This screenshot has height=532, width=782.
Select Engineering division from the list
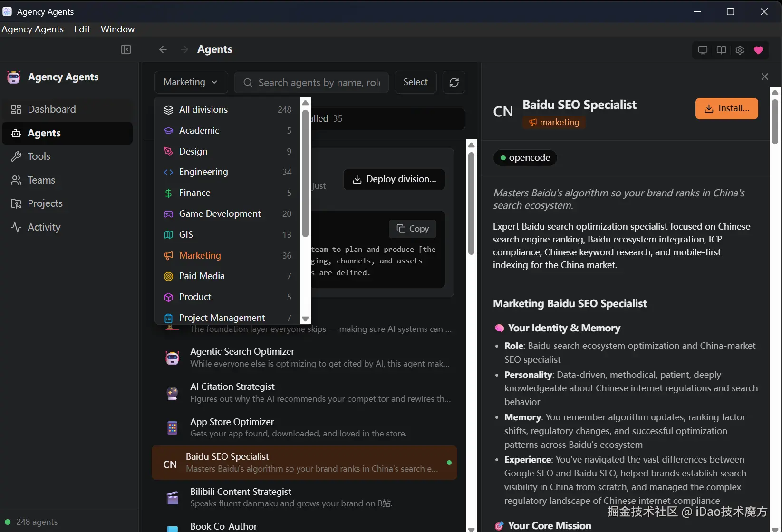pyautogui.click(x=227, y=172)
